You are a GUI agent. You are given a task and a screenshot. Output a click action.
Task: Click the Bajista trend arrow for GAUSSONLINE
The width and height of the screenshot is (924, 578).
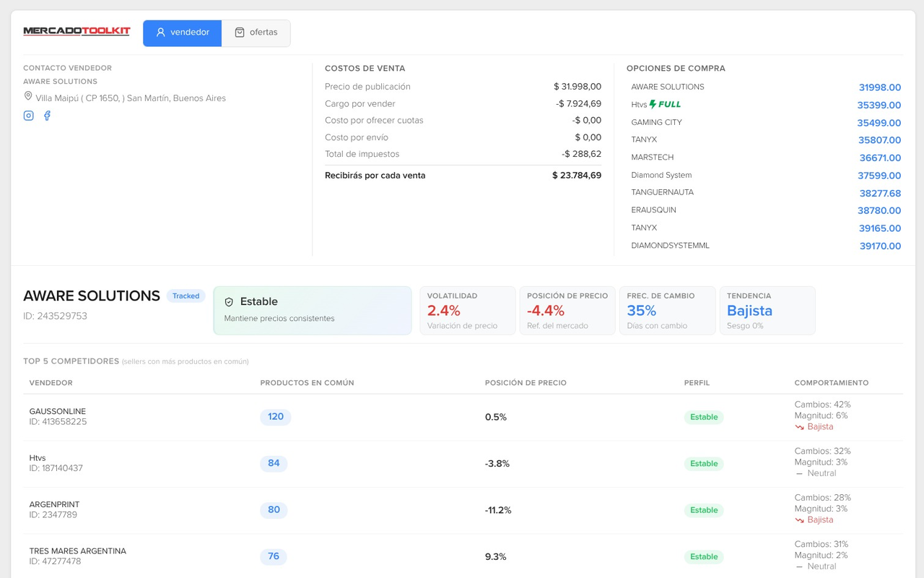(x=799, y=427)
